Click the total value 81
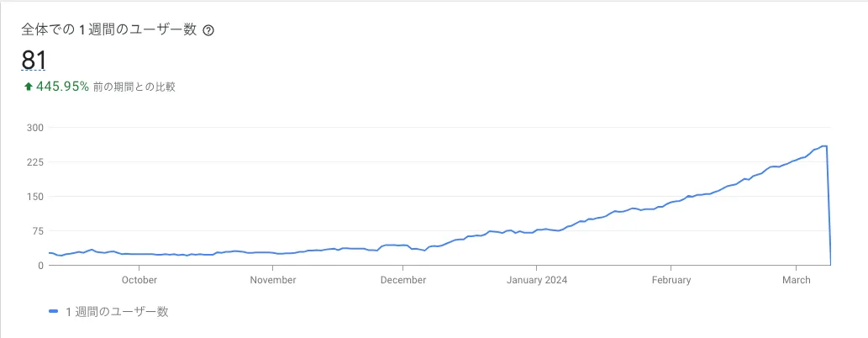Image resolution: width=868 pixels, height=338 pixels. click(34, 61)
